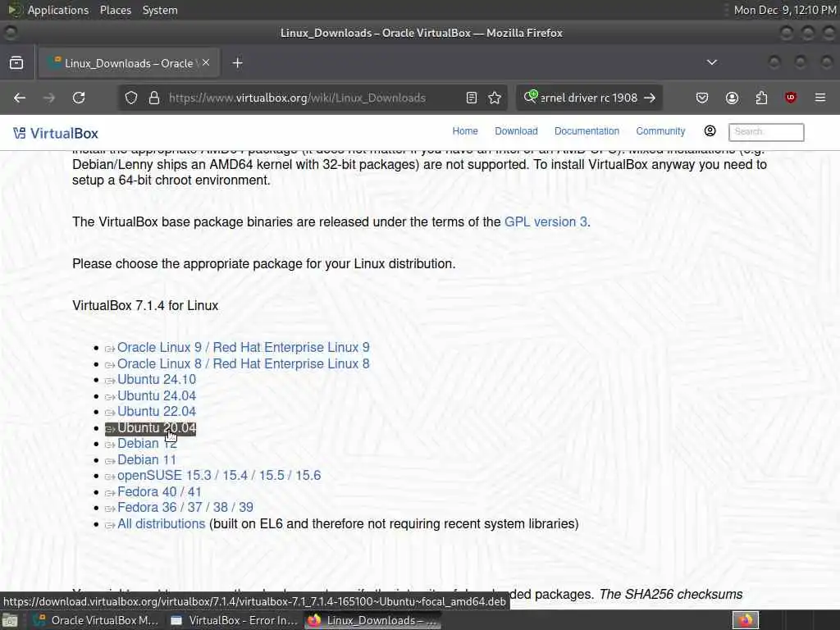The width and height of the screenshot is (840, 630).
Task: Click the VirtualBox site logo
Action: (56, 134)
